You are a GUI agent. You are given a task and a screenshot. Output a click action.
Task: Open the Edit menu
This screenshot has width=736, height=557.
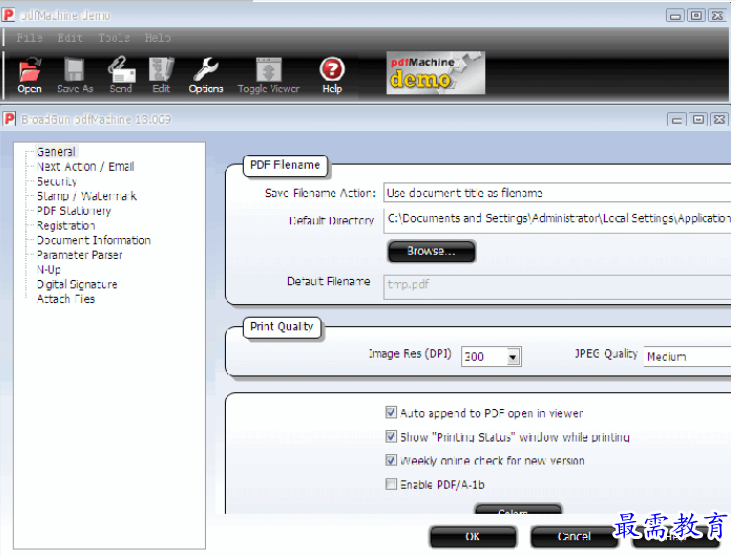click(x=70, y=38)
